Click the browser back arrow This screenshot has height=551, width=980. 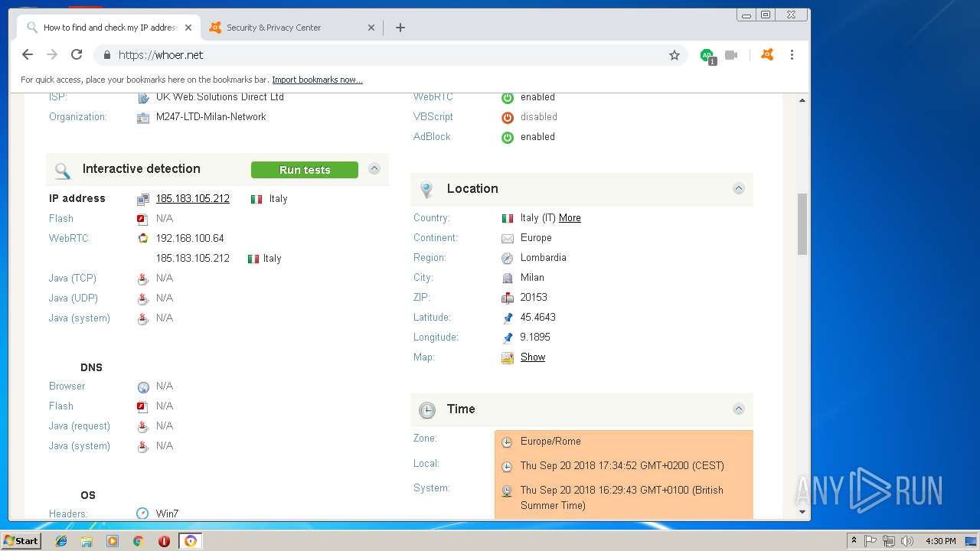point(28,54)
